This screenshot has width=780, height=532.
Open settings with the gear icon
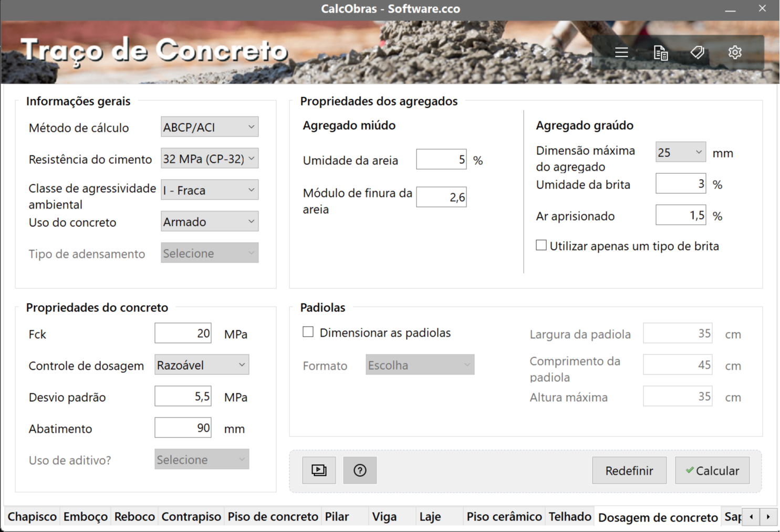pos(735,53)
